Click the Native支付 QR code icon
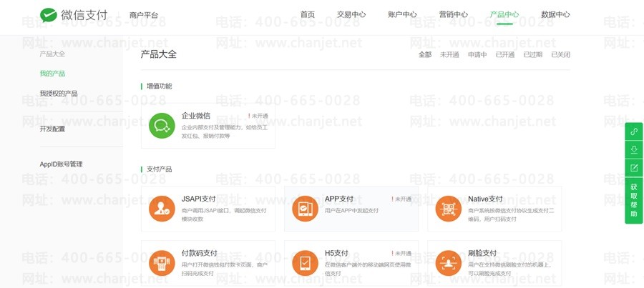 point(449,209)
